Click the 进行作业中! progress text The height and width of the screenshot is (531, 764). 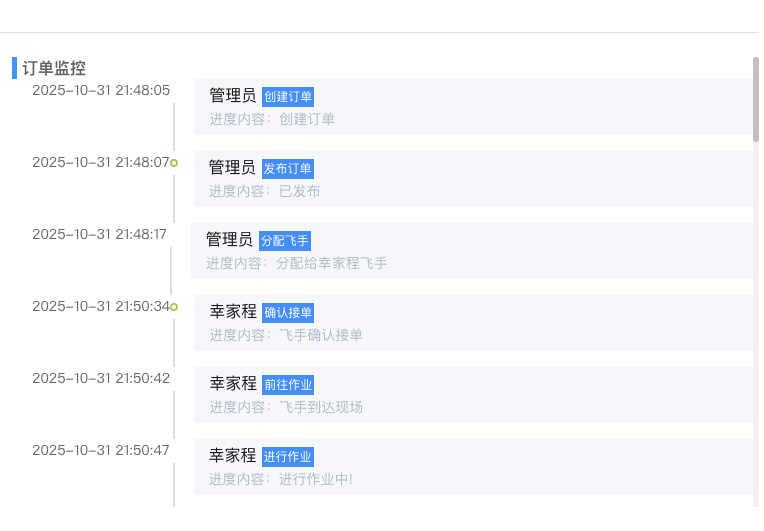[x=316, y=479]
